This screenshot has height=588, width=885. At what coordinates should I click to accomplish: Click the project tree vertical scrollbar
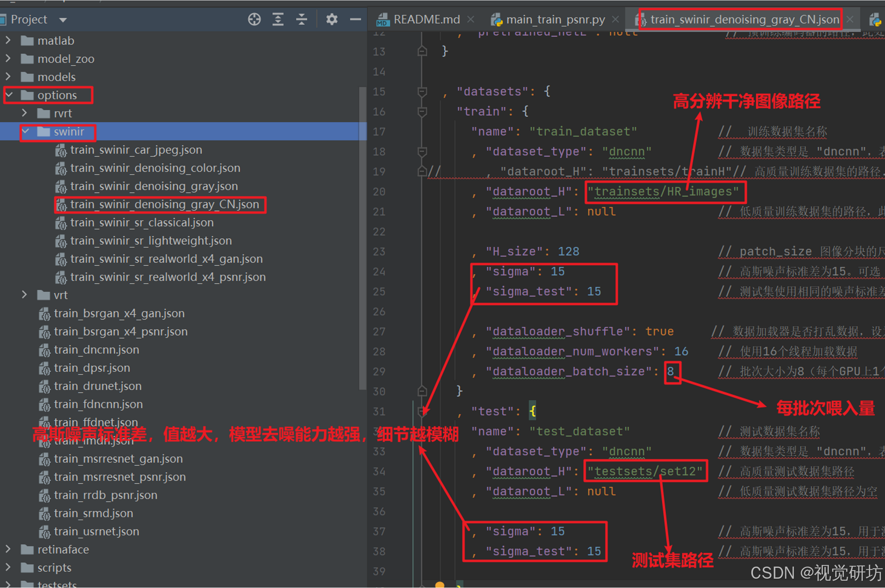(362, 238)
